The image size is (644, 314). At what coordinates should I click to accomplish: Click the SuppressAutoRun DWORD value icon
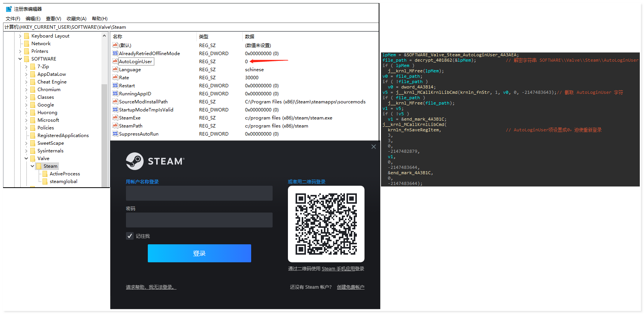tap(115, 134)
